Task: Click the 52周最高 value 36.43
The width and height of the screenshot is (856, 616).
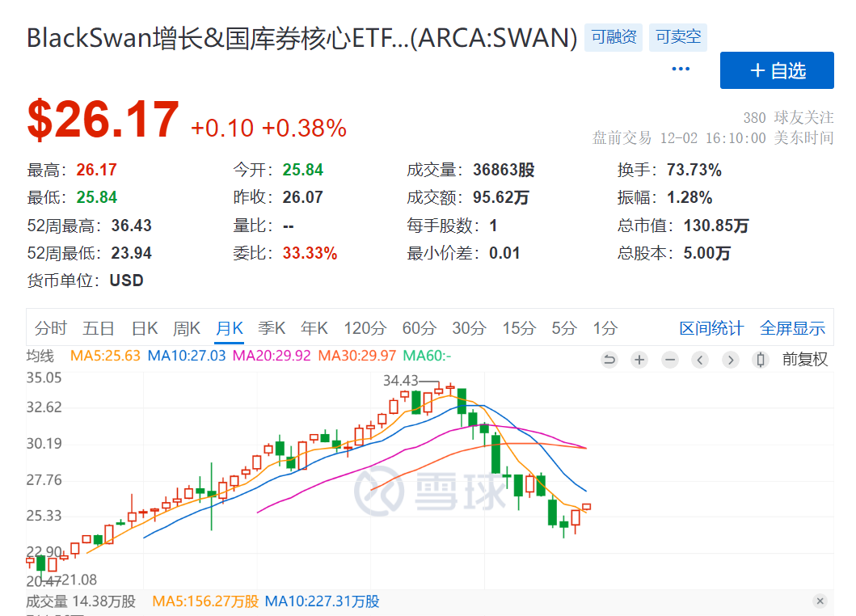Action: click(132, 226)
